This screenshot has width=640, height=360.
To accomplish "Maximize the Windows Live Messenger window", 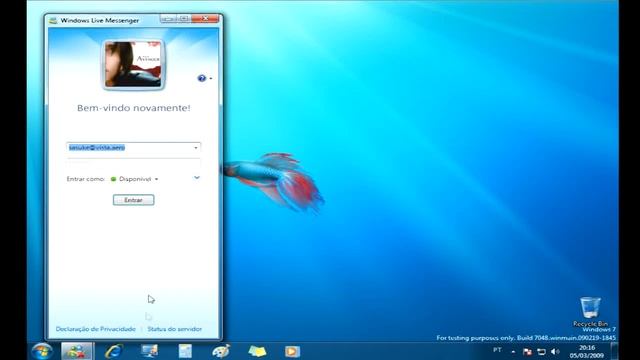I will pos(184,19).
